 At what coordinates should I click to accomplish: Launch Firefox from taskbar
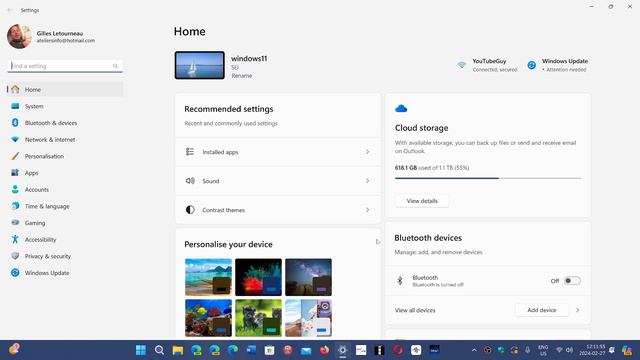click(324, 350)
